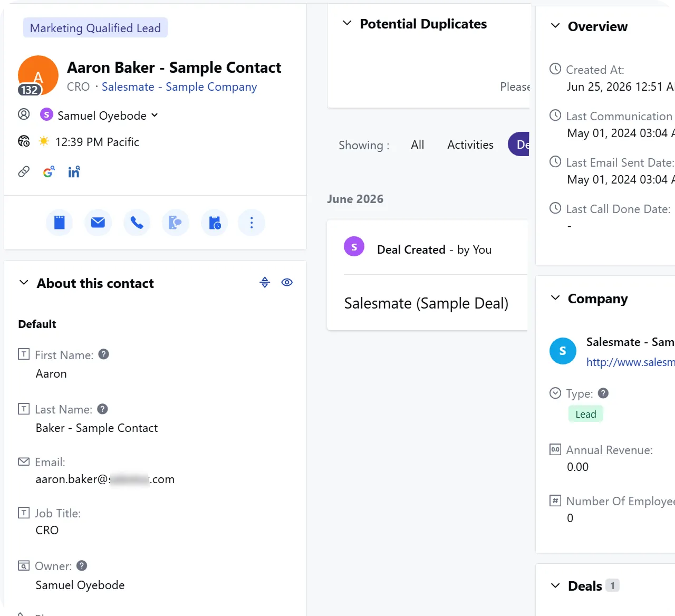Click Aaron Baker's orange avatar

(38, 75)
